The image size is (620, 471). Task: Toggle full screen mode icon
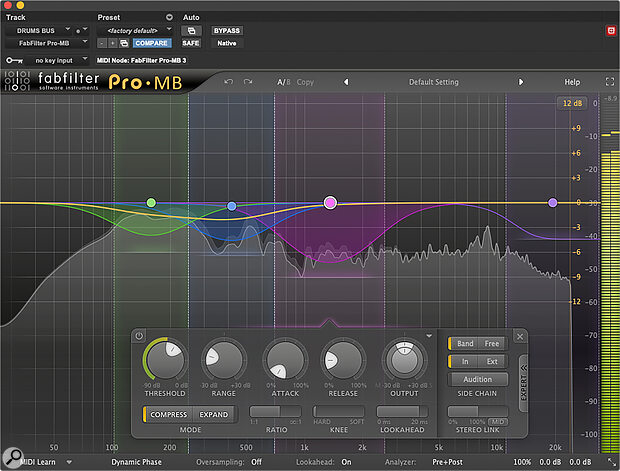click(610, 82)
